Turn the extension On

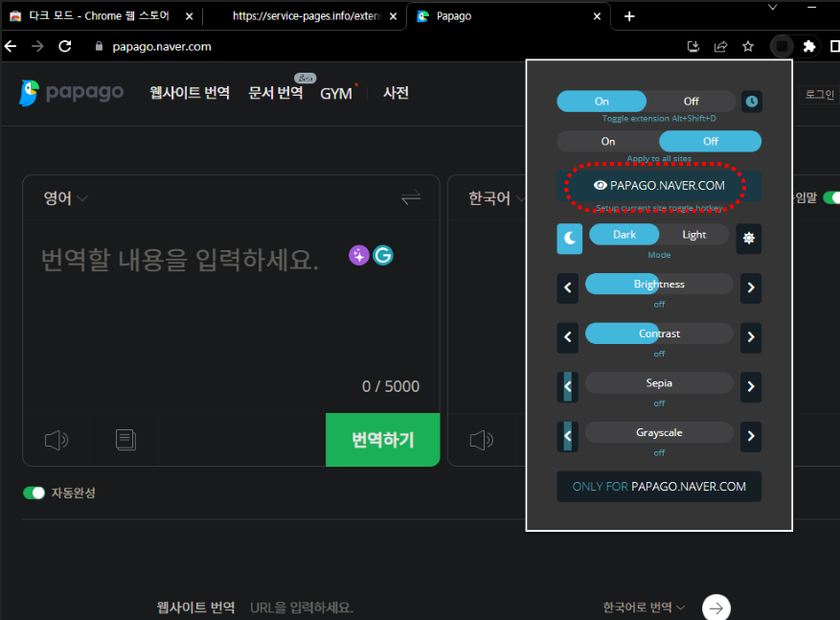click(602, 102)
